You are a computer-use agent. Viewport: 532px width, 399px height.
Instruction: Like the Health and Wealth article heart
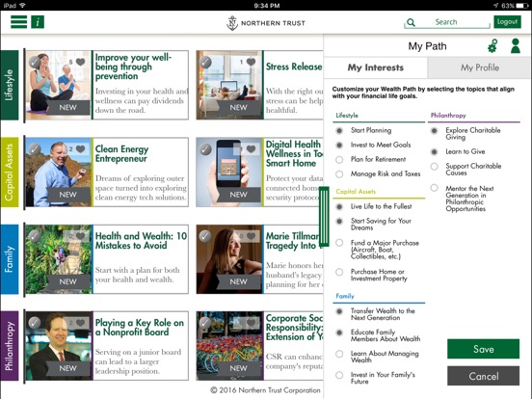point(80,236)
